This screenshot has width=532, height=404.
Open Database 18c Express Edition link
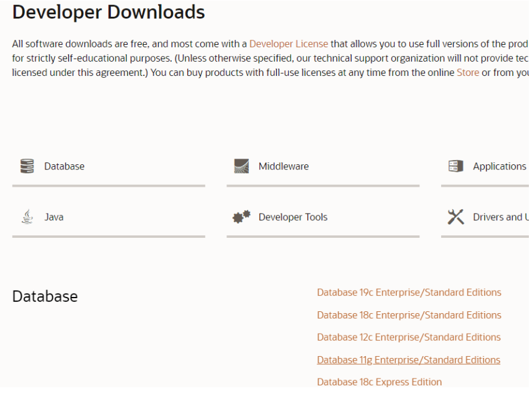click(379, 382)
